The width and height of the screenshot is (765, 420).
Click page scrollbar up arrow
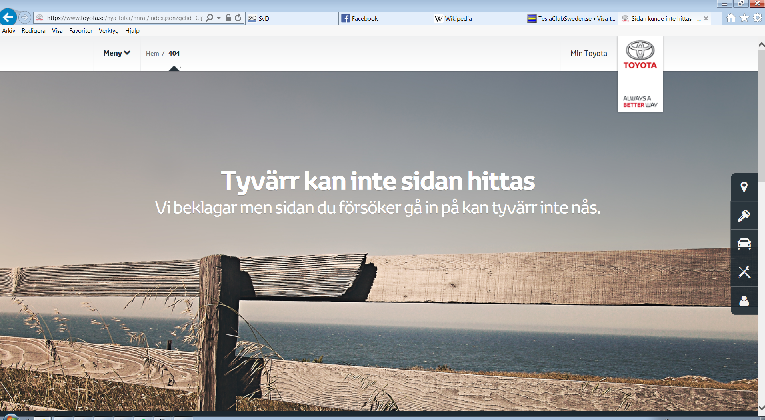761,44
